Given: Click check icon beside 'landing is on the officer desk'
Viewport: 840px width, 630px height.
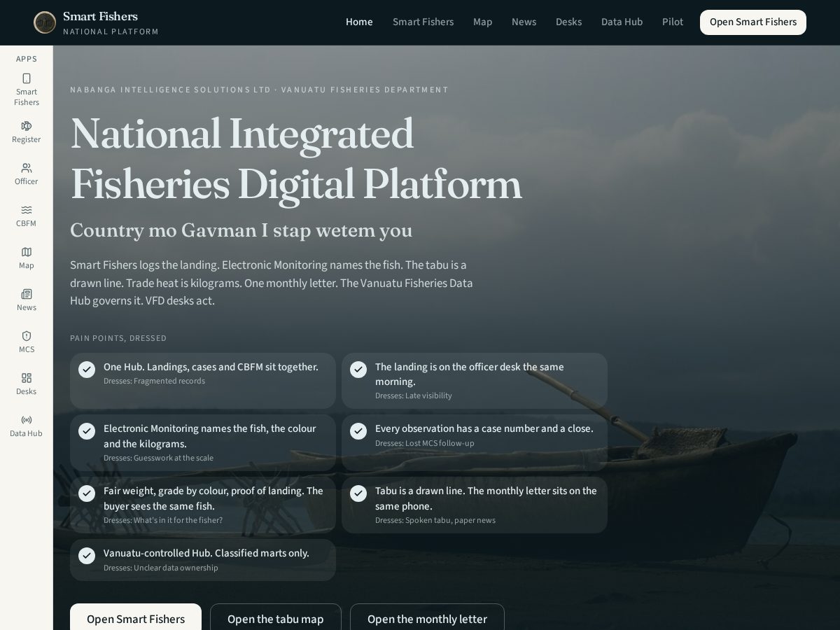Looking at the screenshot, I should (358, 369).
